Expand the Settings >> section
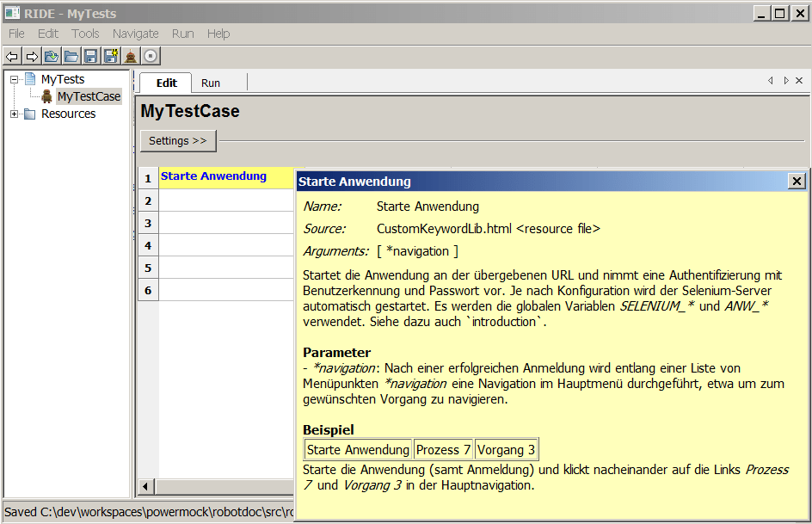The image size is (812, 524). 178,141
